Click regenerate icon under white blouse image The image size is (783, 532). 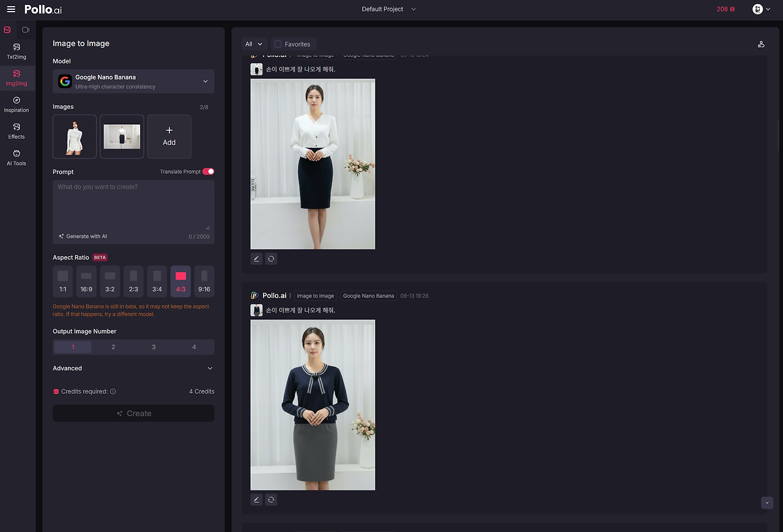click(272, 259)
